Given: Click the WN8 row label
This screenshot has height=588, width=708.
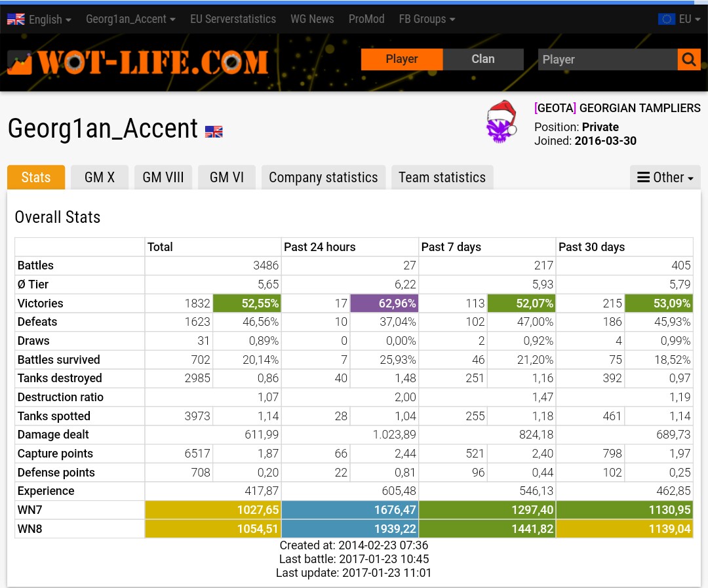Looking at the screenshot, I should pyautogui.click(x=29, y=528).
